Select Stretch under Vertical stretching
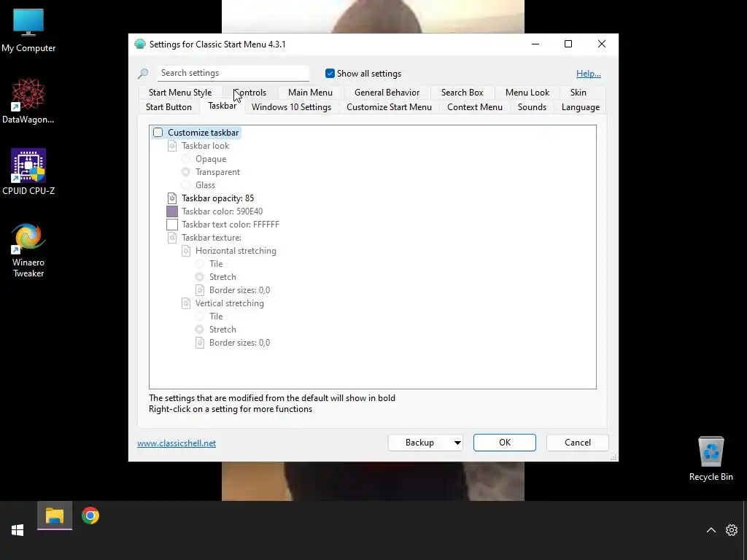The height and width of the screenshot is (560, 747). [200, 330]
